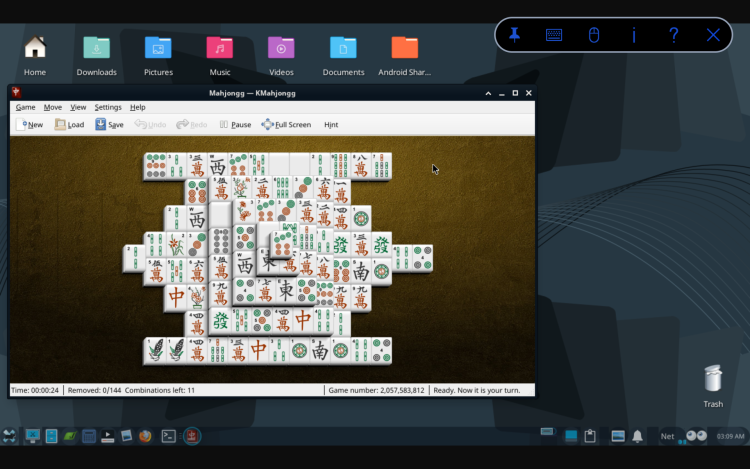Select the rightmost four-circle tile of layout

423,258
